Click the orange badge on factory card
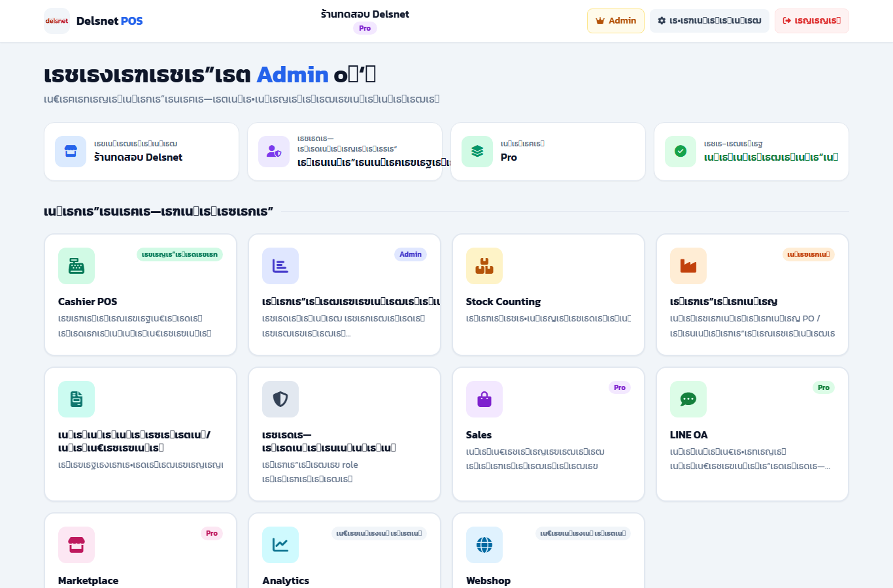 click(x=809, y=254)
